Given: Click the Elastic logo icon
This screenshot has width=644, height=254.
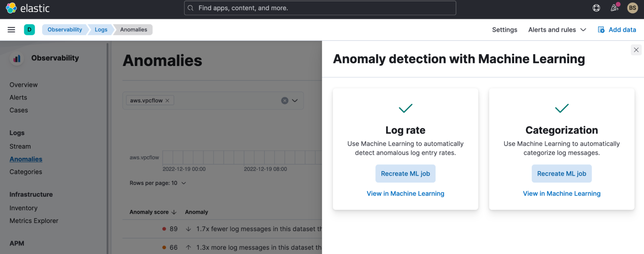Looking at the screenshot, I should click(x=11, y=8).
